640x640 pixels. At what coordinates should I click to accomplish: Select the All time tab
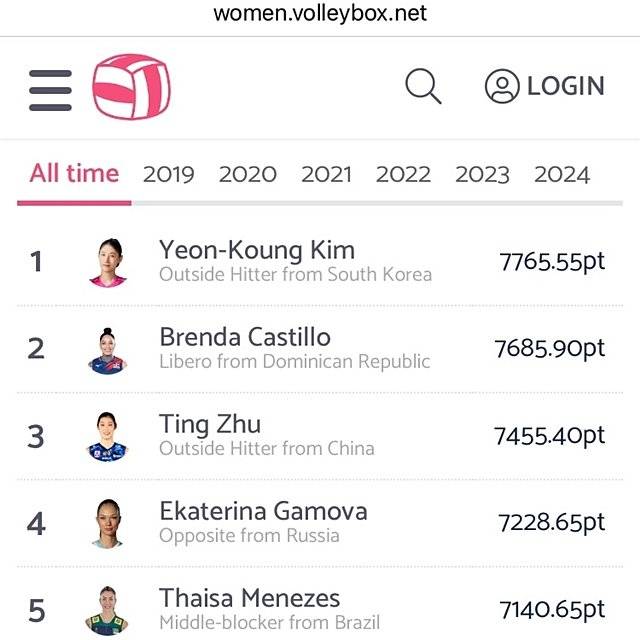tap(74, 174)
